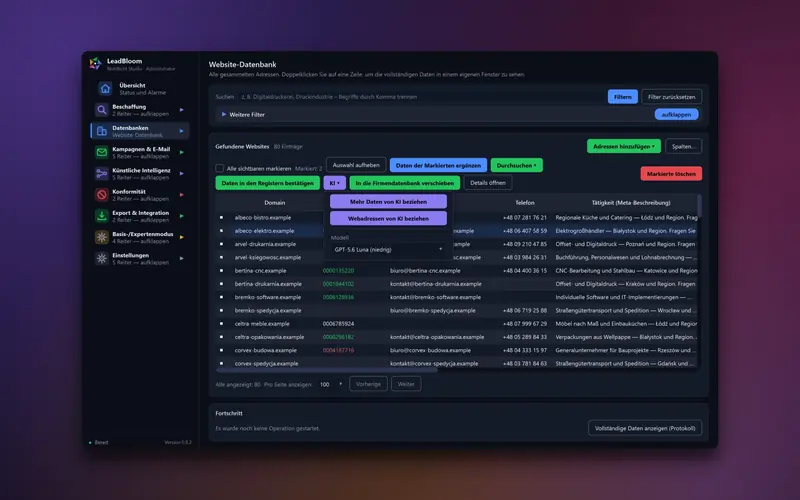Click In die Firmendatenbank verschieben button
800x500 pixels.
click(x=405, y=183)
